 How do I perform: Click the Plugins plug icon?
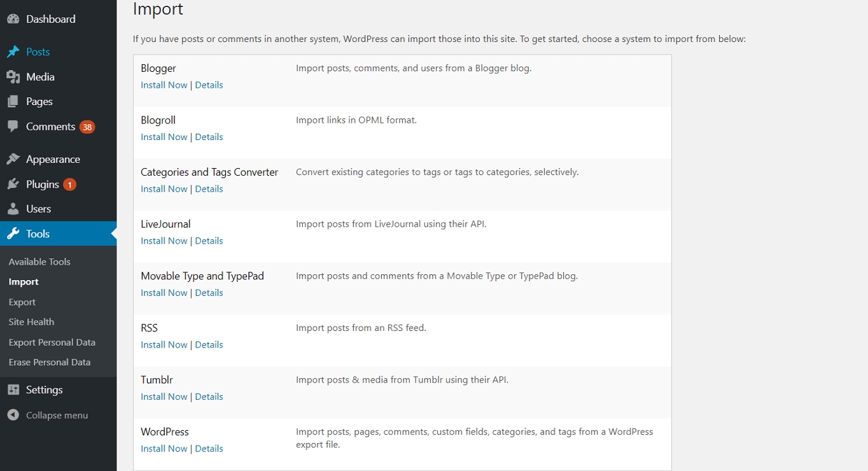[13, 184]
